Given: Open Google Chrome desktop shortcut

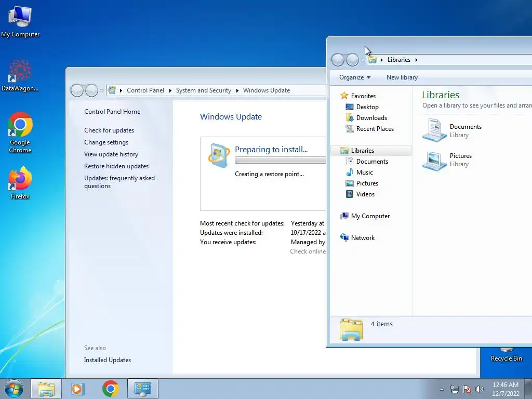Looking at the screenshot, I should pyautogui.click(x=20, y=132).
